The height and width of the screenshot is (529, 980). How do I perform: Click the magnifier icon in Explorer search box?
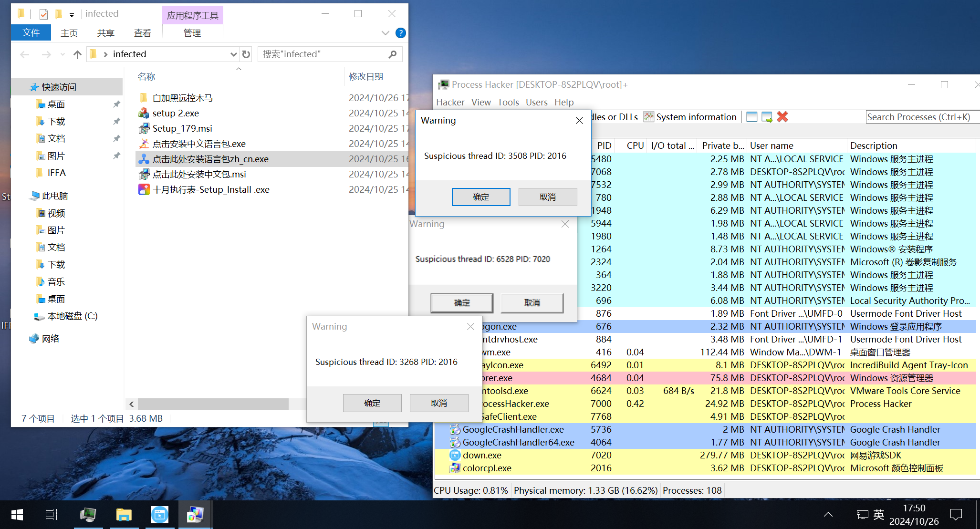[393, 54]
